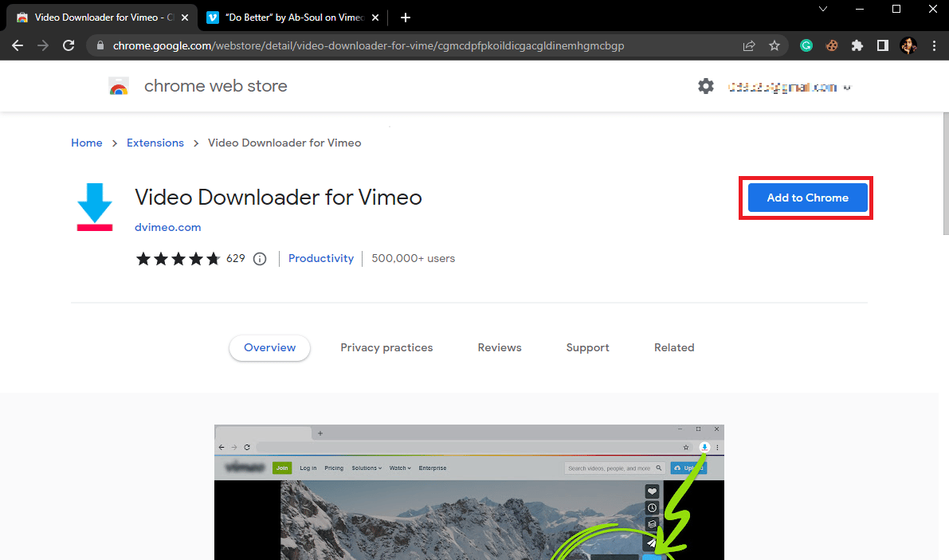The width and height of the screenshot is (949, 560).
Task: Click the rating info circle icon
Action: [260, 259]
